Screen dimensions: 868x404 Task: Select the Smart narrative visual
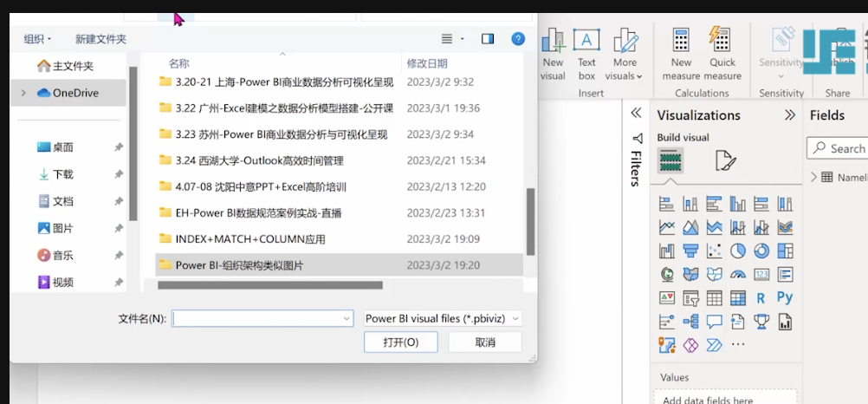pos(738,322)
